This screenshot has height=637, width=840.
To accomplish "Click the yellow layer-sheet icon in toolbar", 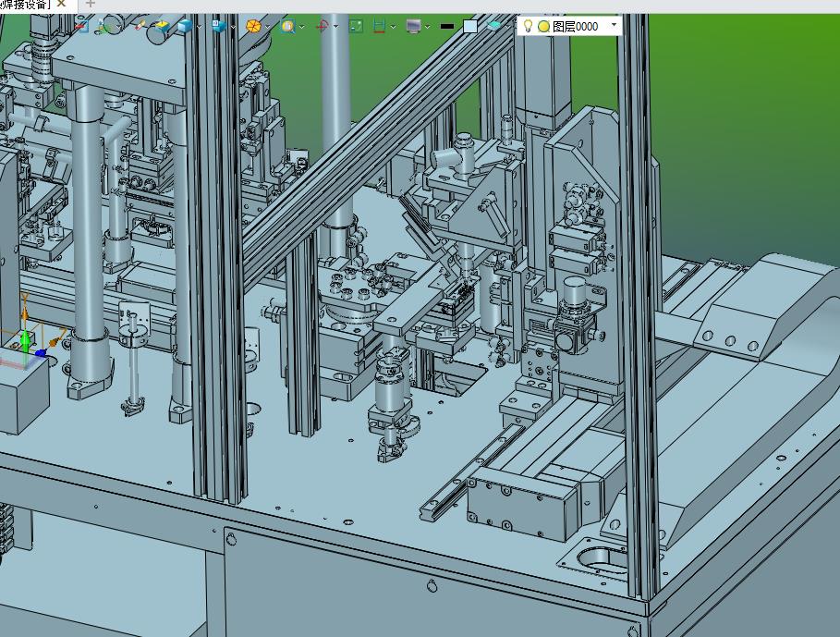I will (161, 26).
